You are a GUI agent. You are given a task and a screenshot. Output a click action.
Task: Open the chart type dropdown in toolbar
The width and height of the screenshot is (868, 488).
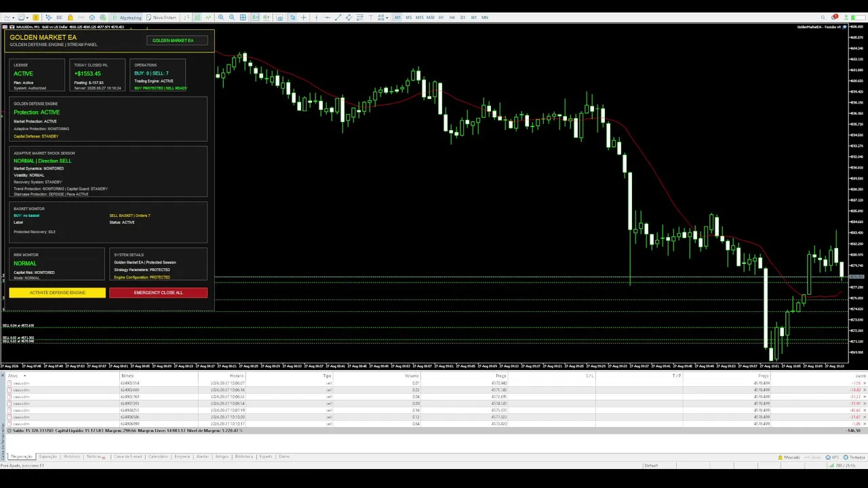(x=9, y=18)
